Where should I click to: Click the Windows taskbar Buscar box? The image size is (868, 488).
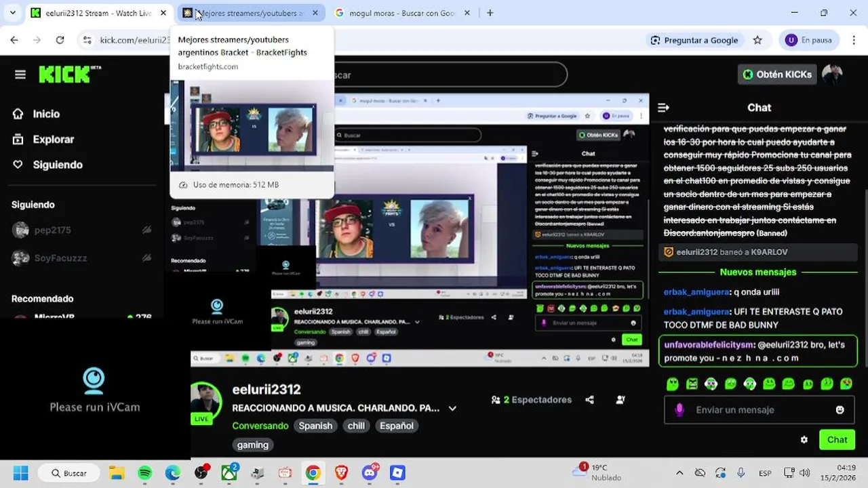(68, 473)
